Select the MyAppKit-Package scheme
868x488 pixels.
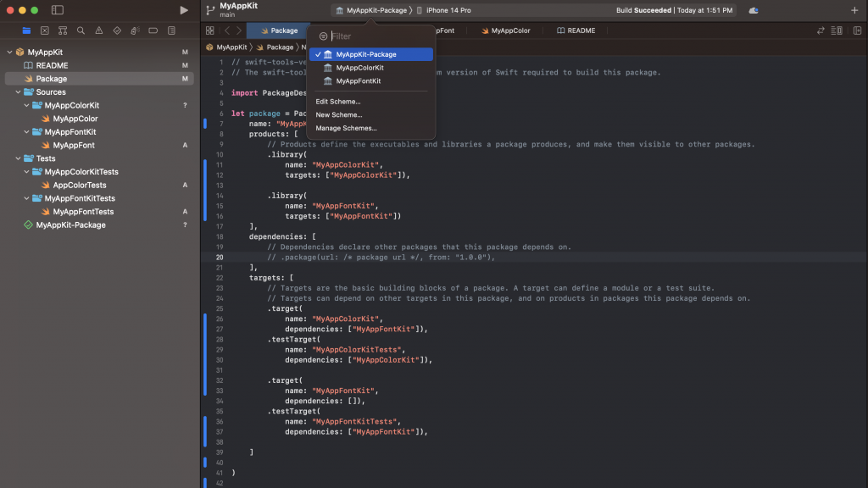pos(371,54)
